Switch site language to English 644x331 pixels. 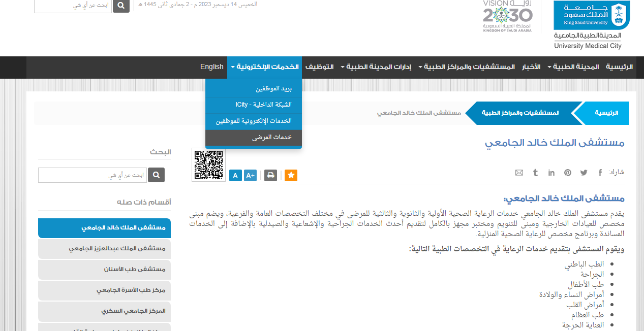[x=211, y=67]
